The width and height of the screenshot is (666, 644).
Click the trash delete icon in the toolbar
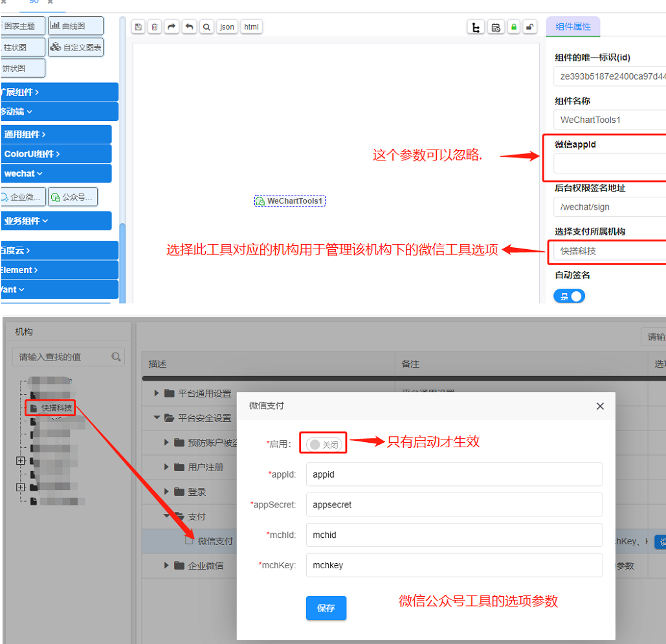tap(155, 27)
